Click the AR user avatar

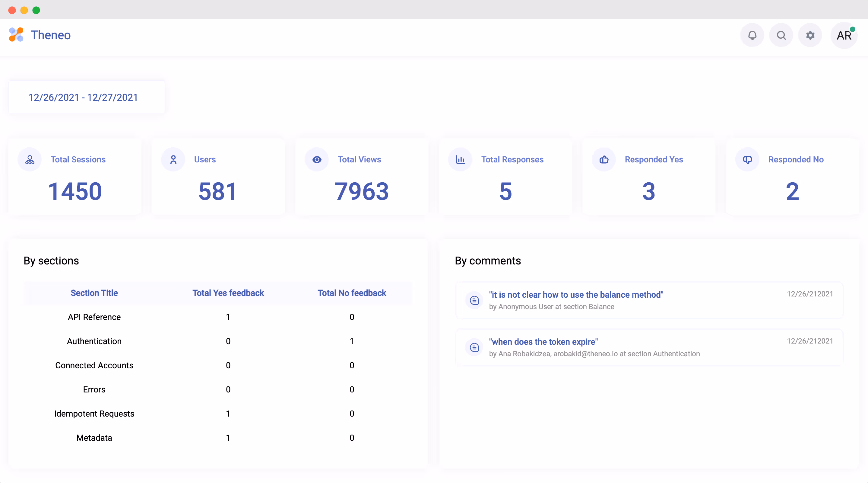pos(844,35)
